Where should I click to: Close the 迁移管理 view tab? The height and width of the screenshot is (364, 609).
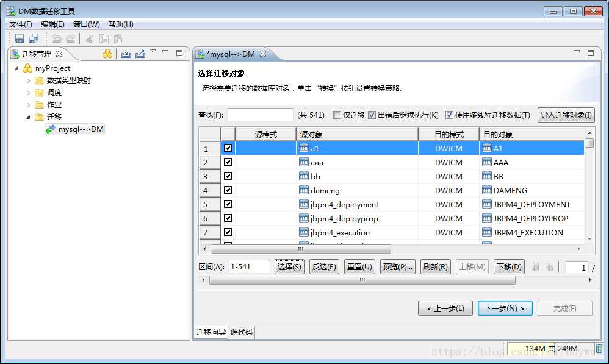click(x=59, y=54)
